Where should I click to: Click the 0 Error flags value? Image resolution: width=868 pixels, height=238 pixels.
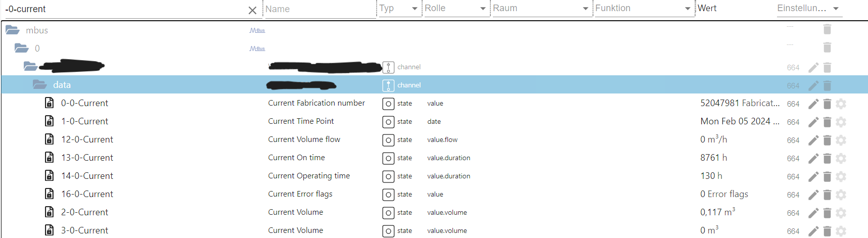pos(724,194)
